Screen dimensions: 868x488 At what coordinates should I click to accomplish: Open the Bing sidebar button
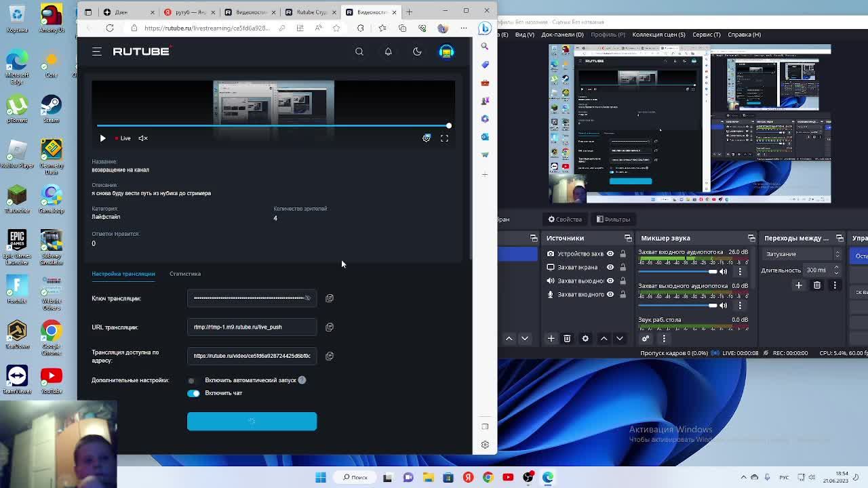point(484,28)
